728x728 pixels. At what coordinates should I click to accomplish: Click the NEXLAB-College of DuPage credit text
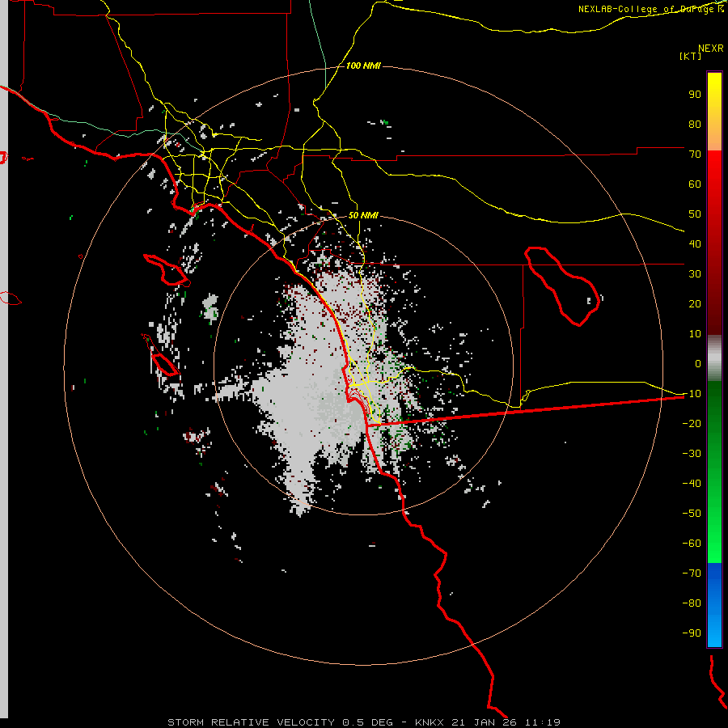pyautogui.click(x=650, y=9)
